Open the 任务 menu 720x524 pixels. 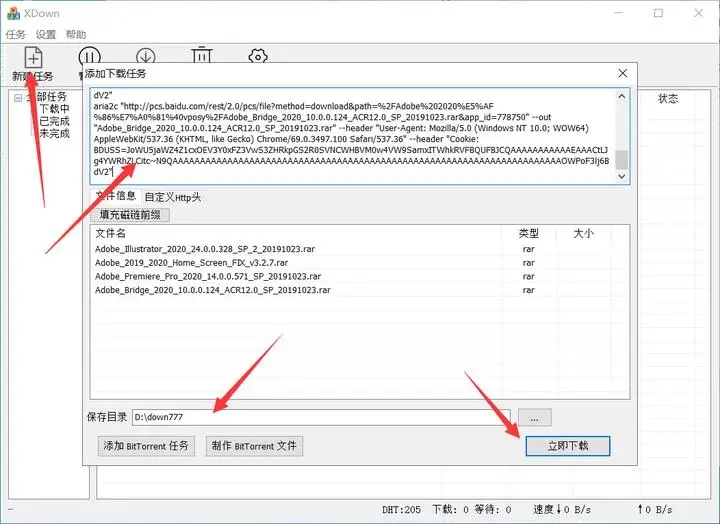pyautogui.click(x=16, y=34)
